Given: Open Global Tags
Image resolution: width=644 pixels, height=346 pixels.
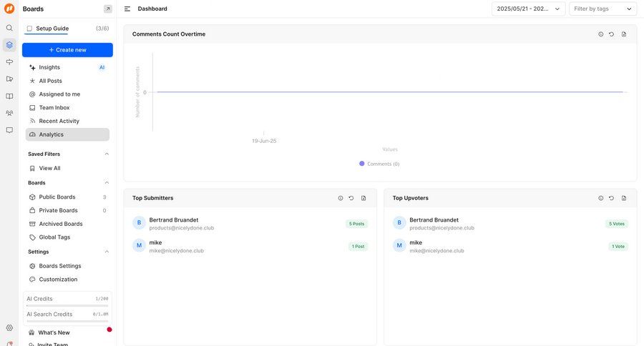Looking at the screenshot, I should coord(67,237).
